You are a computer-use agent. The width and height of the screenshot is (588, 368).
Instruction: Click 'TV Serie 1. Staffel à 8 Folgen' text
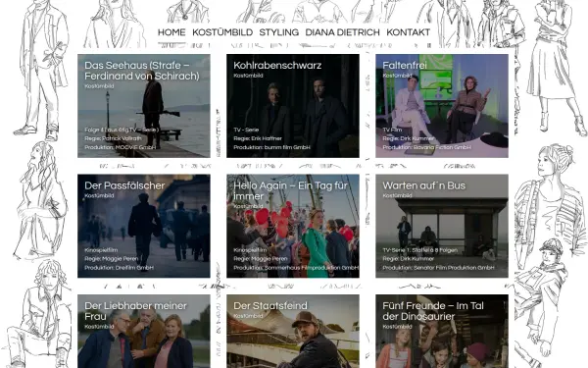coord(419,250)
